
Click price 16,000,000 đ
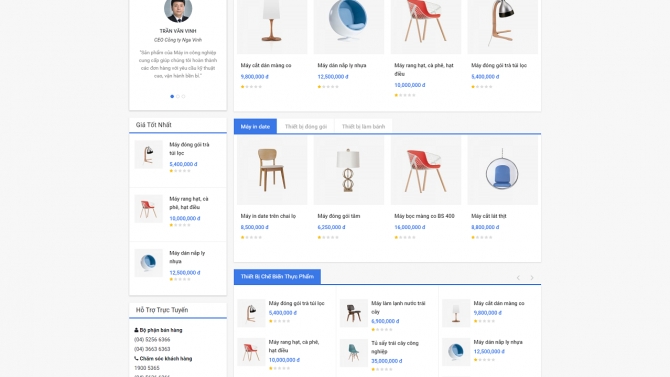(409, 227)
